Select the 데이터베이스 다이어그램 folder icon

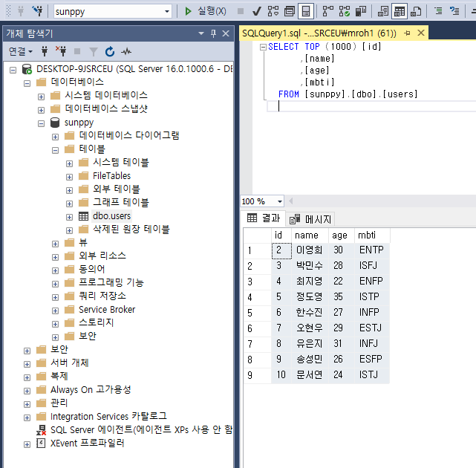69,135
